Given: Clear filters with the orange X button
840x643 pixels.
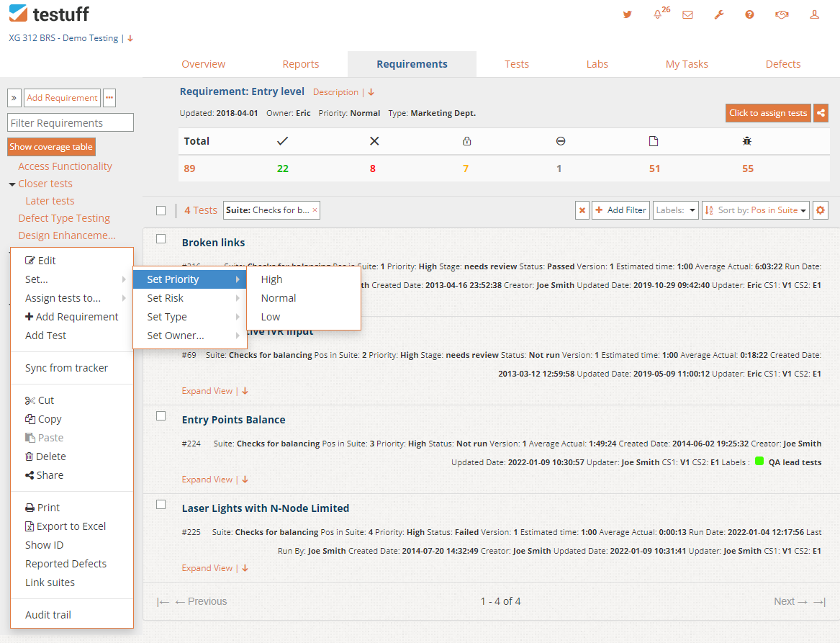Looking at the screenshot, I should point(582,210).
